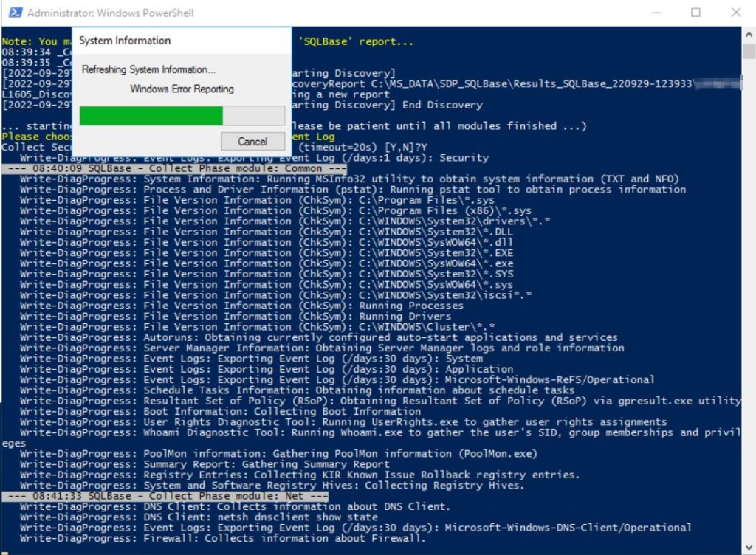Viewport: 756px width, 555px height.
Task: Click the Firewall collection log line
Action: coord(221,538)
